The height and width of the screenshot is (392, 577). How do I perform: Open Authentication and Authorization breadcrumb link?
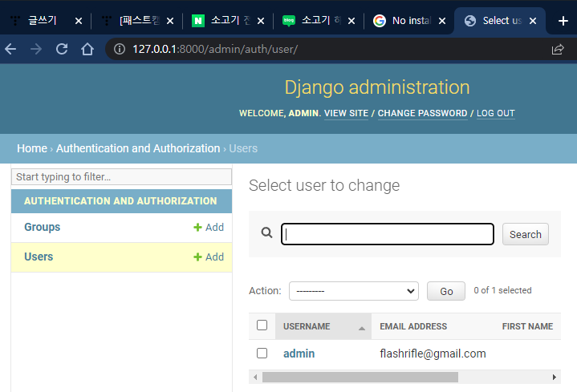click(138, 148)
